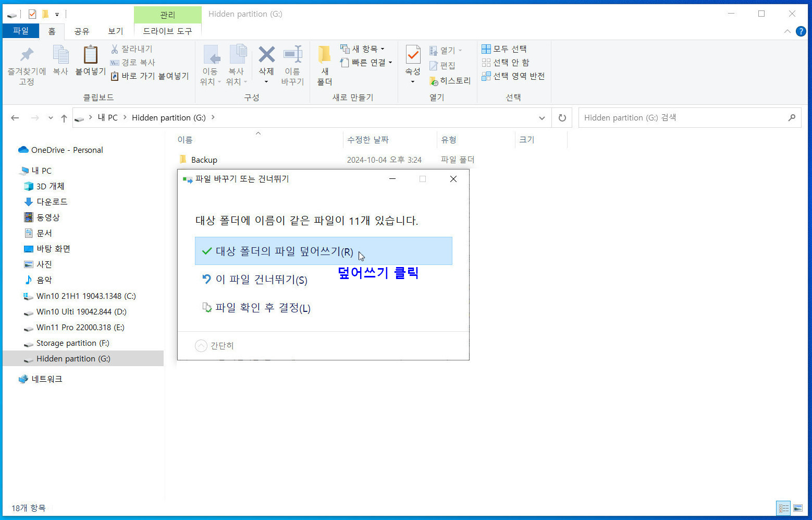Choose Let me decide for each file
This screenshot has width=812, height=520.
point(323,308)
